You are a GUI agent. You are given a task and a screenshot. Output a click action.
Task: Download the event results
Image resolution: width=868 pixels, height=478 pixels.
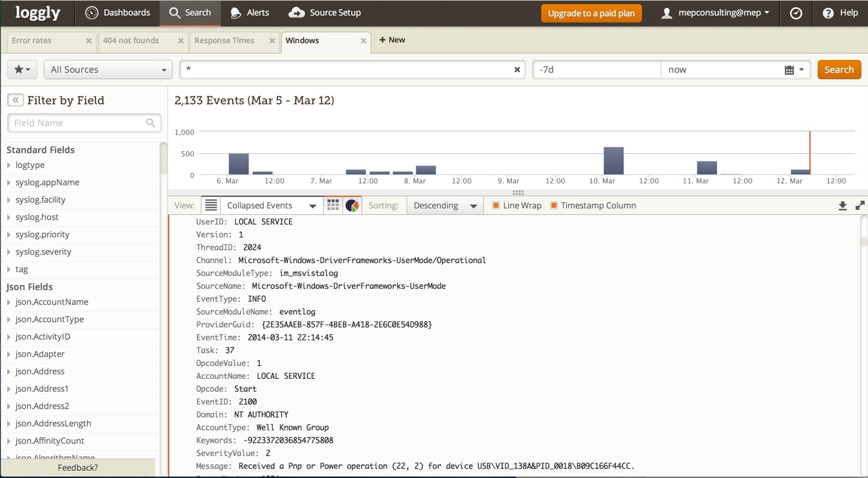click(x=842, y=206)
